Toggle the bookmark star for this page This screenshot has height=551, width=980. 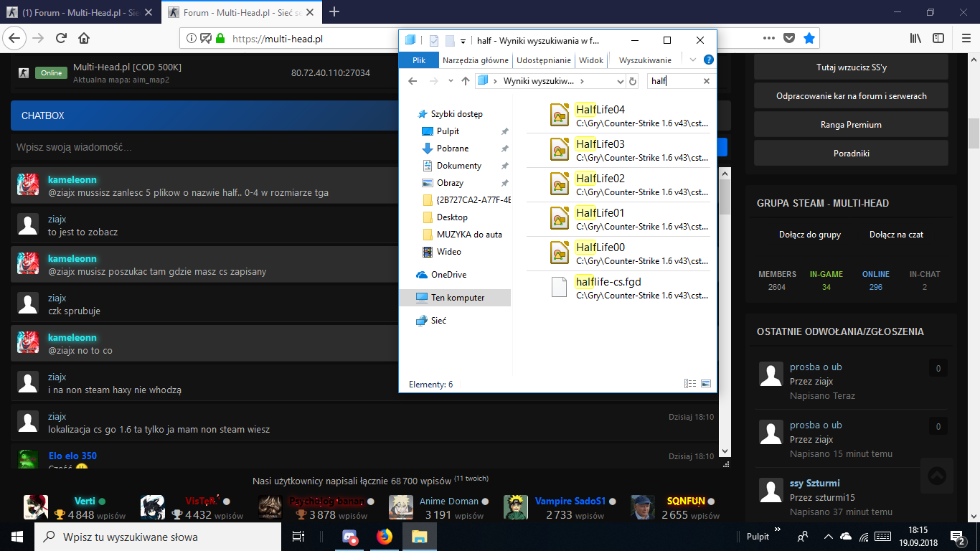point(809,39)
